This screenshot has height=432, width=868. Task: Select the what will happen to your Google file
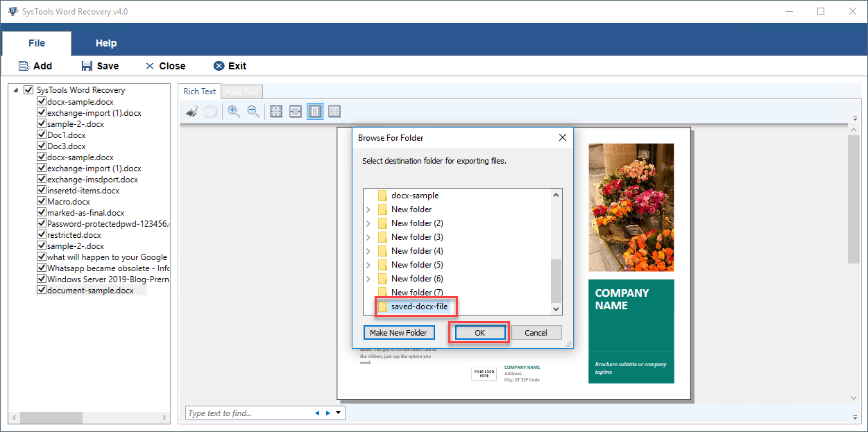[x=108, y=257]
